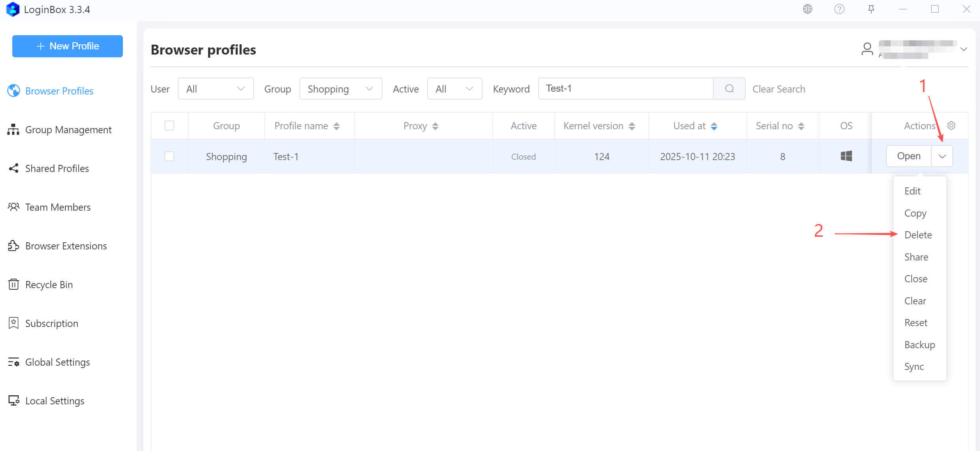
Task: Open the help question mark icon
Action: tap(839, 9)
